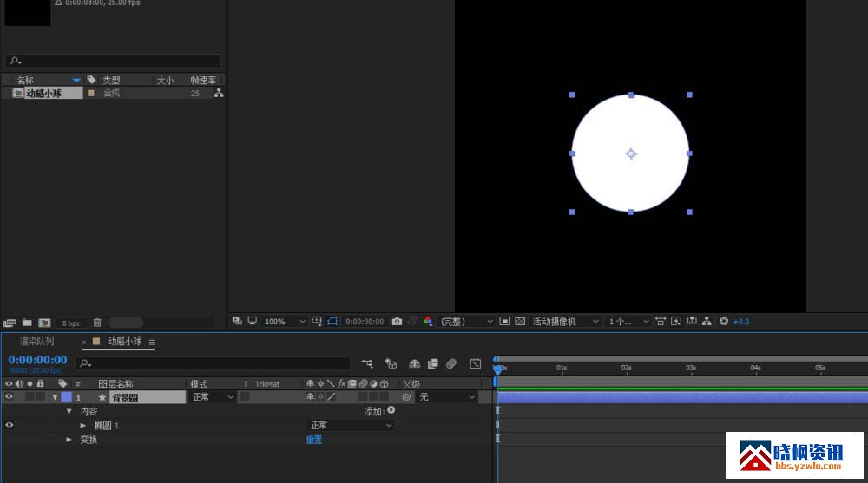Open parent 无 dropdown for 背景图
The image size is (868, 483).
(x=447, y=397)
